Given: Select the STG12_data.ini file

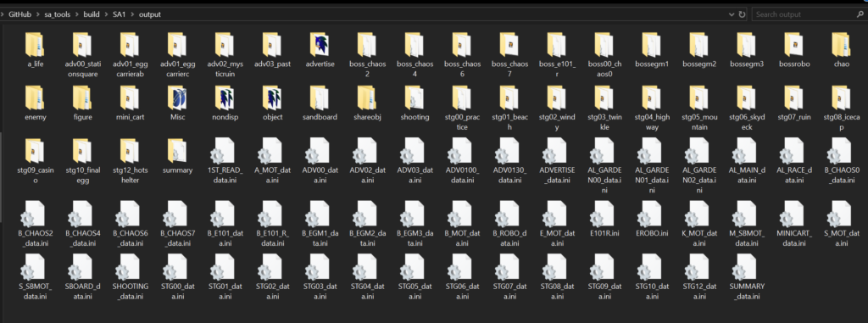Looking at the screenshot, I should click(x=699, y=277).
